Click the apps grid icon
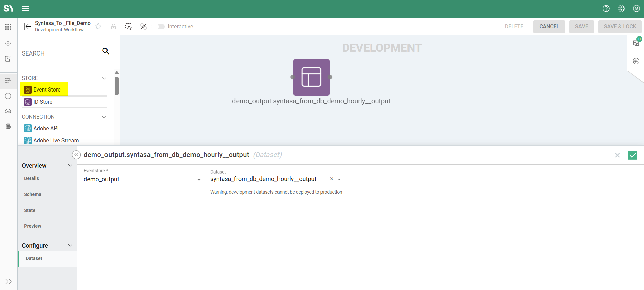The height and width of the screenshot is (290, 644). 8,27
